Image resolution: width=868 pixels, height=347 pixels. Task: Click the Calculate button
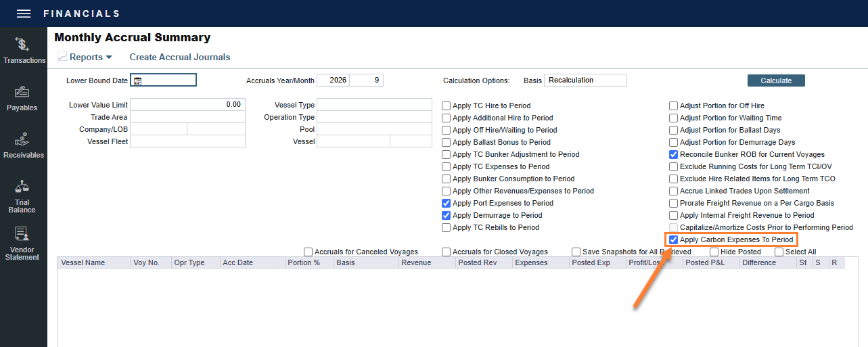[776, 80]
